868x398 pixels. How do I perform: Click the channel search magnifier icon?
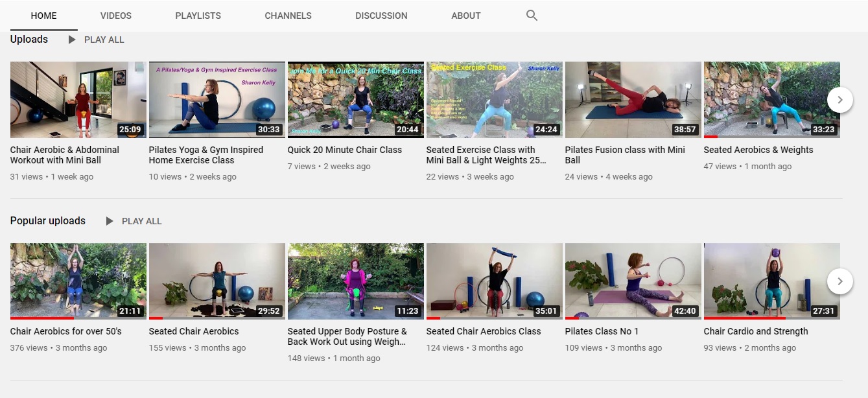[x=532, y=16]
